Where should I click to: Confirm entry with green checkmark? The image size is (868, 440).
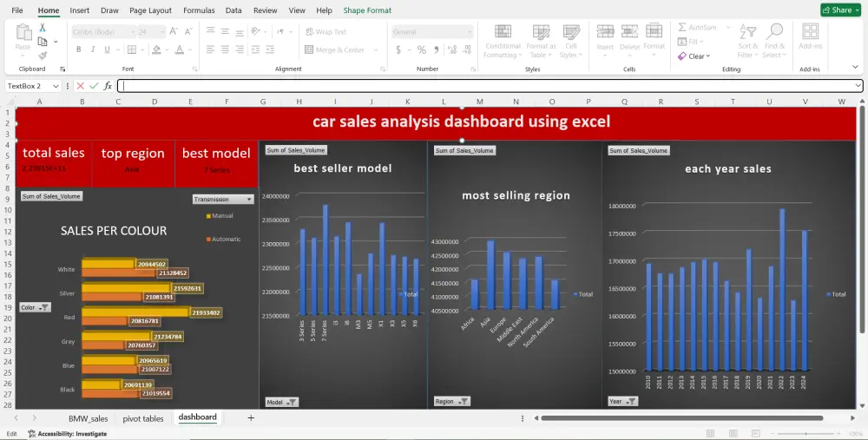[x=94, y=86]
